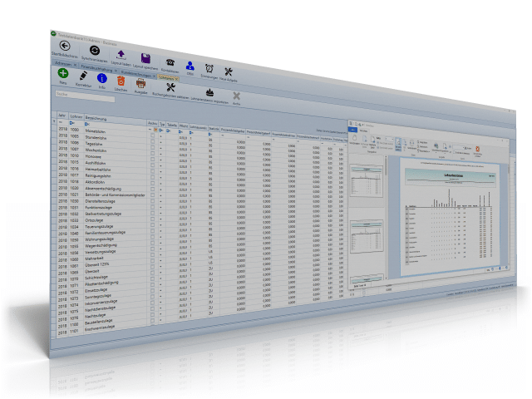Open page number dropdown in preview ribbon
The height and width of the screenshot is (399, 532).
click(x=390, y=139)
